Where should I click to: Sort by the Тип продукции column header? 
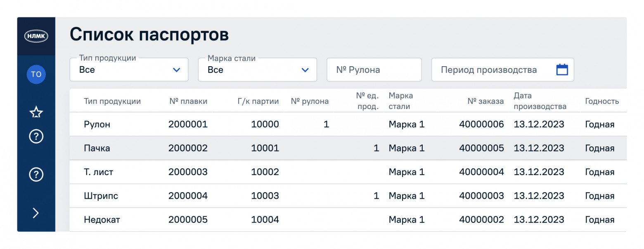pos(112,101)
